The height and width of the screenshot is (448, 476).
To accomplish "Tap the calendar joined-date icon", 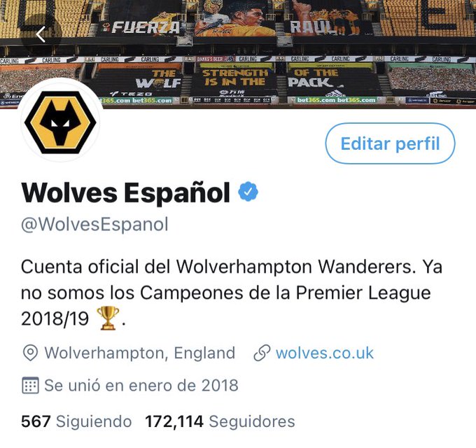I will click(30, 385).
